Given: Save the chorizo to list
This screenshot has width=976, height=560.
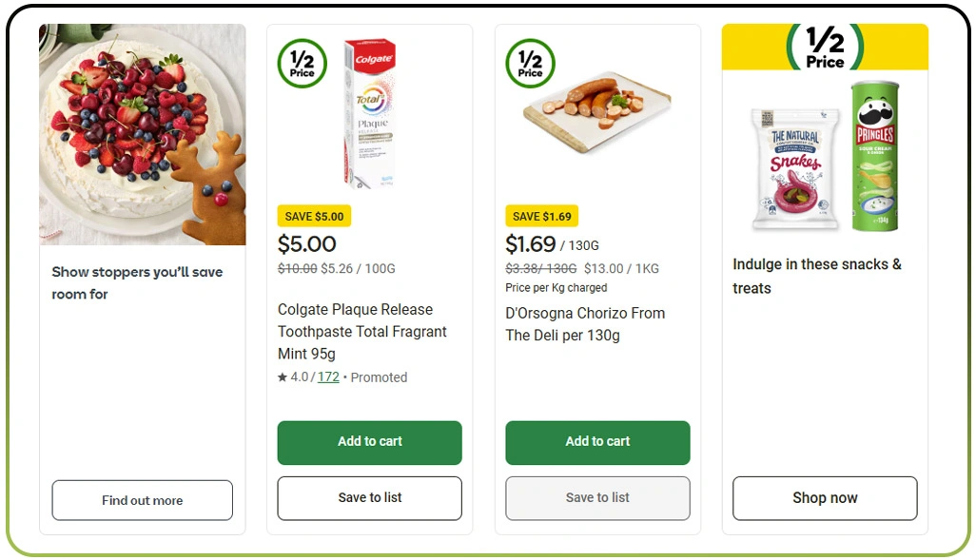Looking at the screenshot, I should pos(597,497).
